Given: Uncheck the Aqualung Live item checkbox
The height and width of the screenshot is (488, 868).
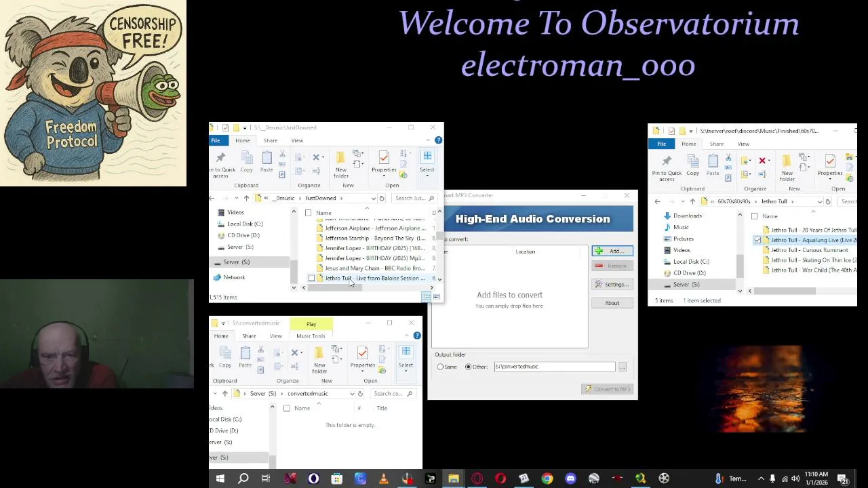Looking at the screenshot, I should [757, 240].
